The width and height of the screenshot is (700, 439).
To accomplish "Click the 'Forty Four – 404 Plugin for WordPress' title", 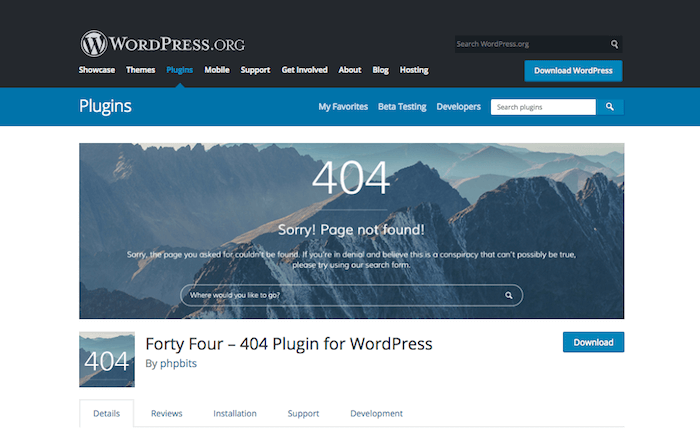I will pyautogui.click(x=289, y=344).
